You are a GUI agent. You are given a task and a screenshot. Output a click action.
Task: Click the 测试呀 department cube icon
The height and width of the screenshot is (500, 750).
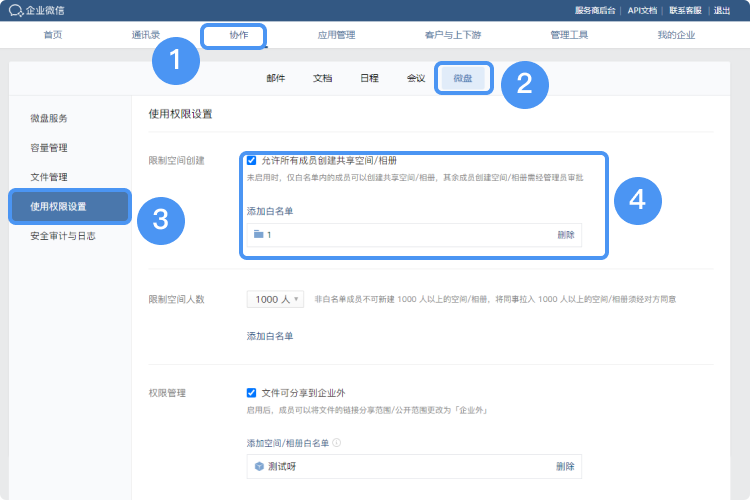coord(258,466)
